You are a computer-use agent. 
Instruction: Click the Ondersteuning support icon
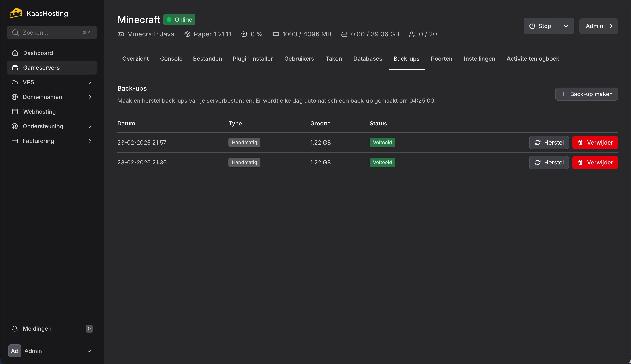(14, 126)
